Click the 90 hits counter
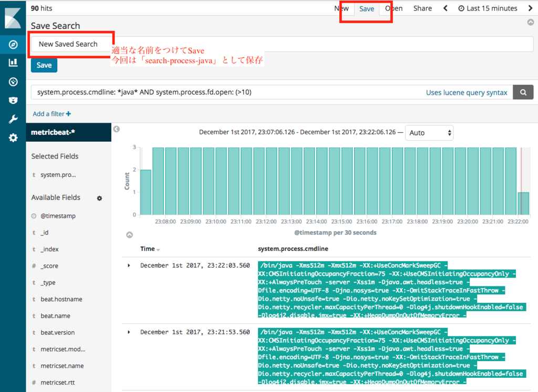The width and height of the screenshot is (538, 392). 42,8
